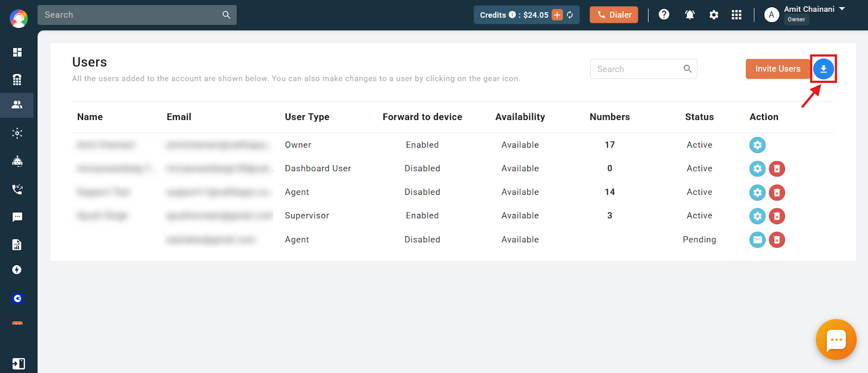Viewport: 868px width, 373px height.
Task: Click the number 3 in Numbers column
Action: click(610, 216)
